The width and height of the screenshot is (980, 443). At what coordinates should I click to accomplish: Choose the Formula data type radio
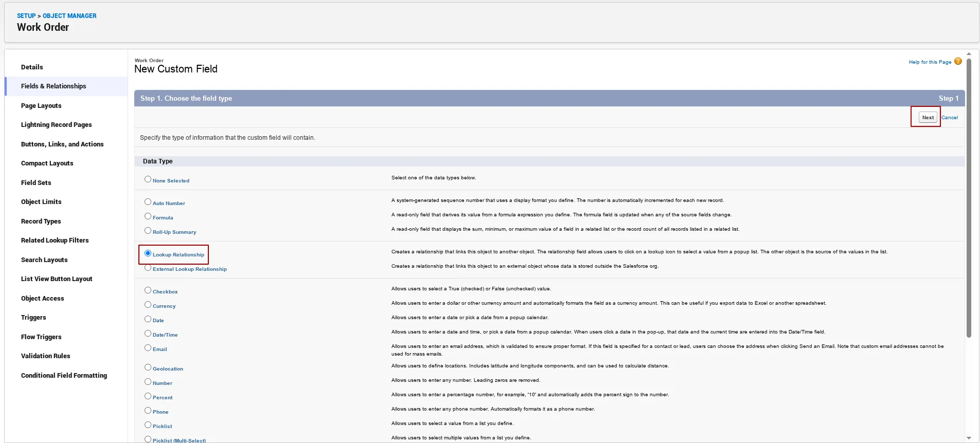(x=148, y=216)
